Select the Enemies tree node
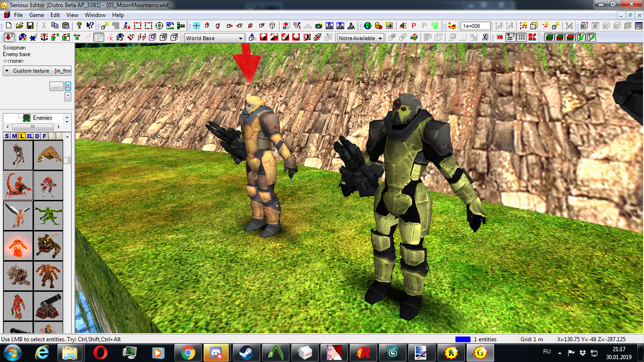The height and width of the screenshot is (362, 644). [x=42, y=118]
